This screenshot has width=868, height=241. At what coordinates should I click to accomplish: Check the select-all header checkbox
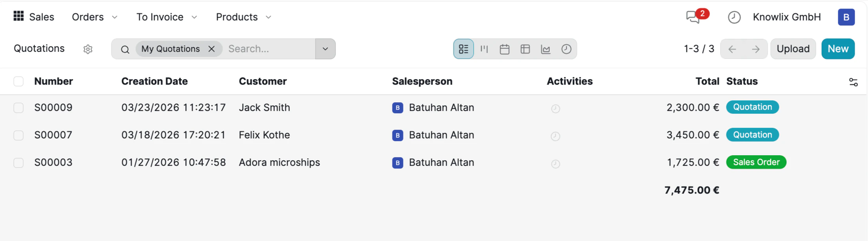point(18,82)
